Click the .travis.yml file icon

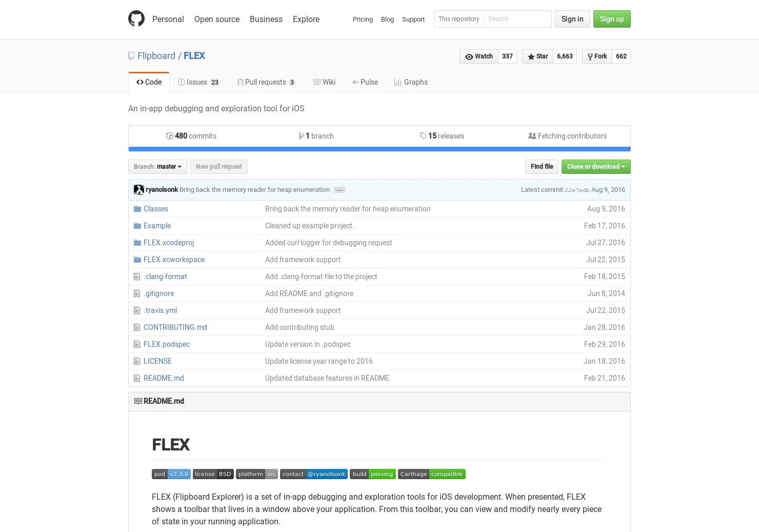[x=137, y=310]
